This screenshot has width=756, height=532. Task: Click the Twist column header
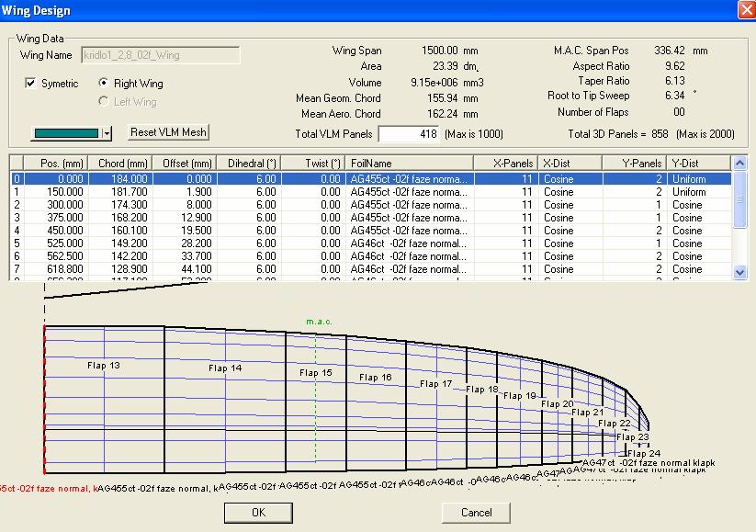(313, 163)
